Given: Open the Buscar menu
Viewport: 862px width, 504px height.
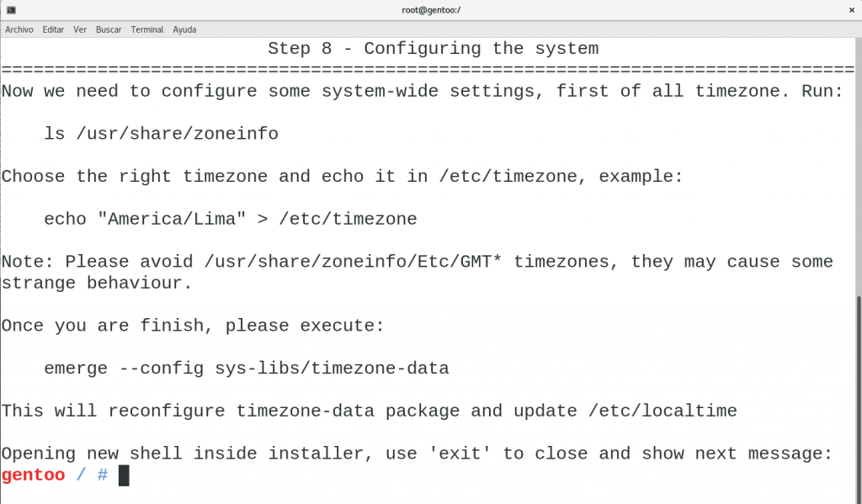Looking at the screenshot, I should (x=108, y=29).
